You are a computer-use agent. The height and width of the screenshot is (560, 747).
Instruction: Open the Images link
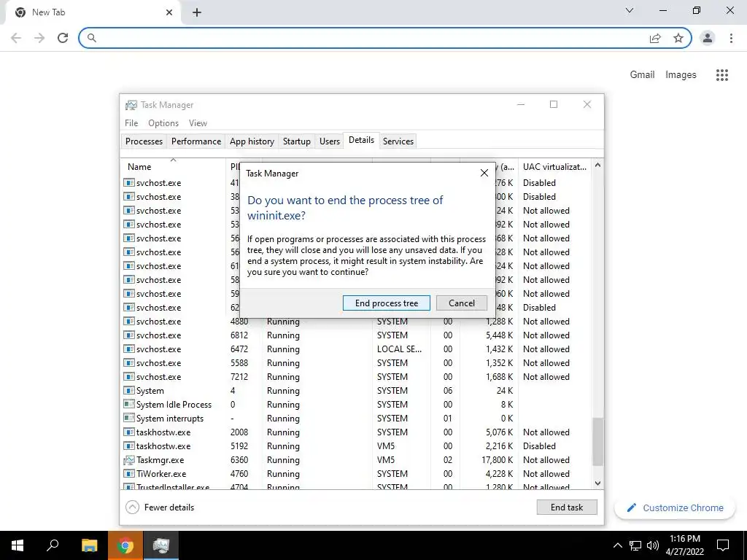click(x=681, y=75)
